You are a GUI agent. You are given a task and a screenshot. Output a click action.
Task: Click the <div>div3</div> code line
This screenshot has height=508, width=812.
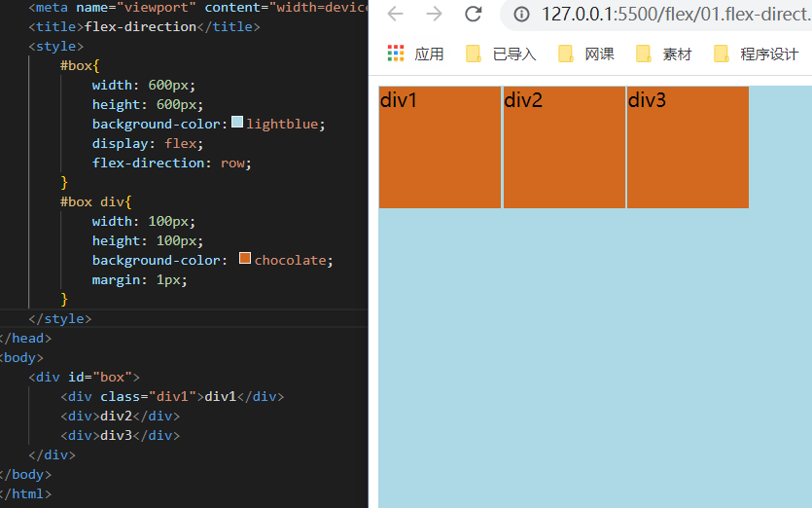[121, 435]
